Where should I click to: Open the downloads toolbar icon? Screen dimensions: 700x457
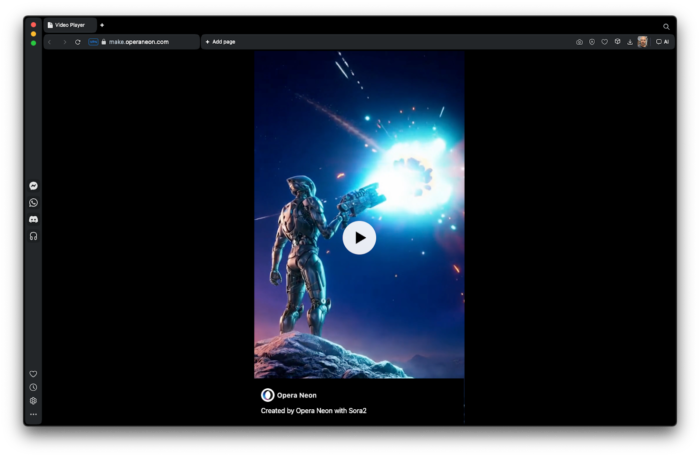(630, 42)
